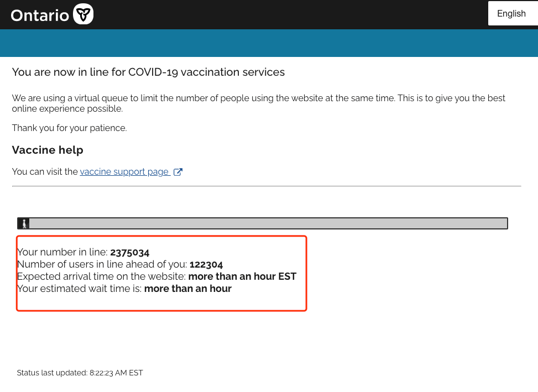Click the 'Thank you for your patience.' text
538x392 pixels.
pos(69,128)
